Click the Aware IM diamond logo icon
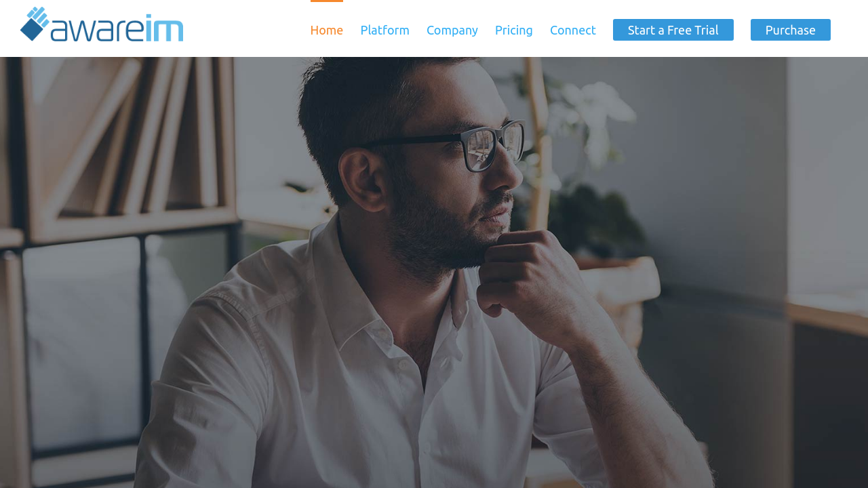 (35, 24)
